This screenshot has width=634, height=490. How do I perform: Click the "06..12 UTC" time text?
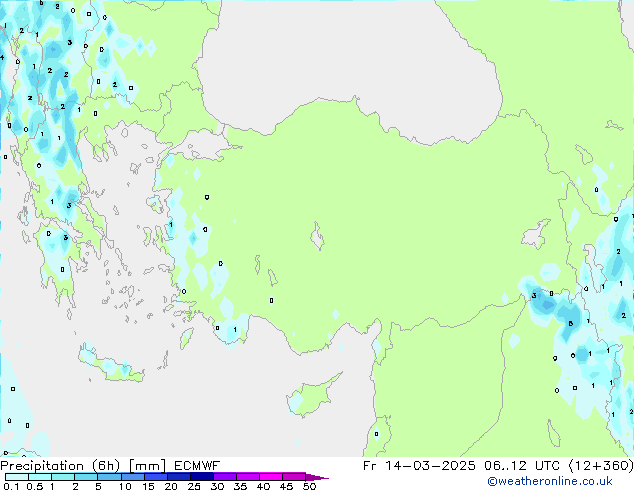tap(522, 466)
